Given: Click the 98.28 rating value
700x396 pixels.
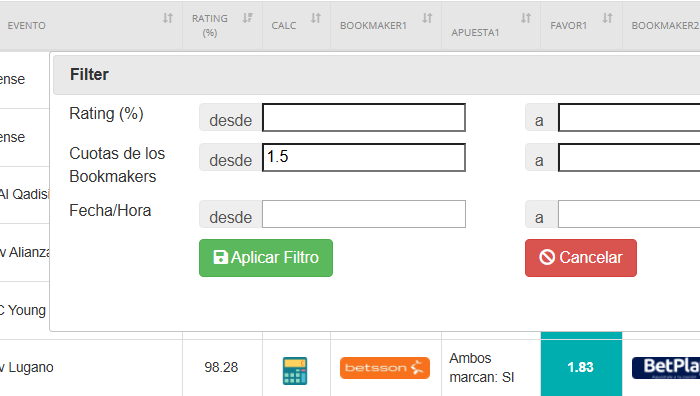Looking at the screenshot, I should pos(221,367).
